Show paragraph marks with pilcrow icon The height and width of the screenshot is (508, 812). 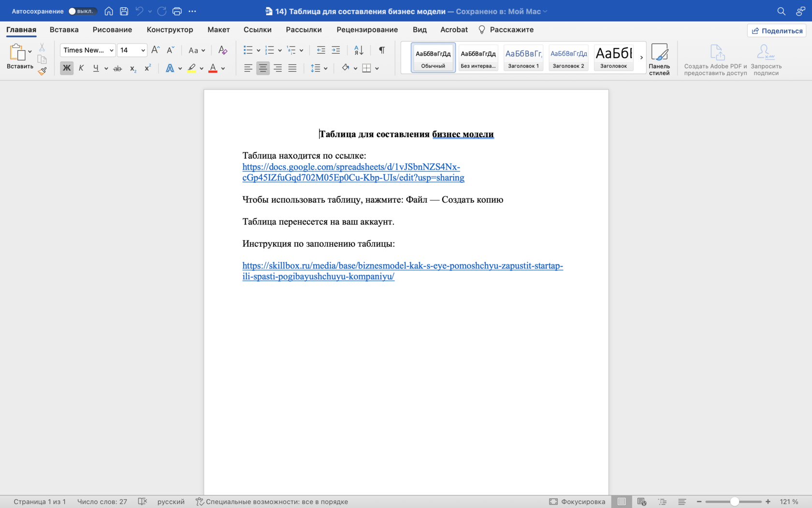click(x=382, y=50)
